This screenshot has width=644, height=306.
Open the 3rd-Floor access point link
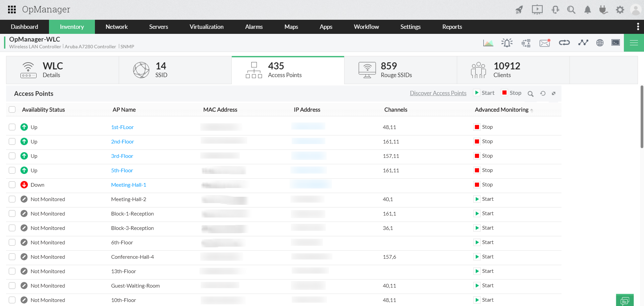122,156
